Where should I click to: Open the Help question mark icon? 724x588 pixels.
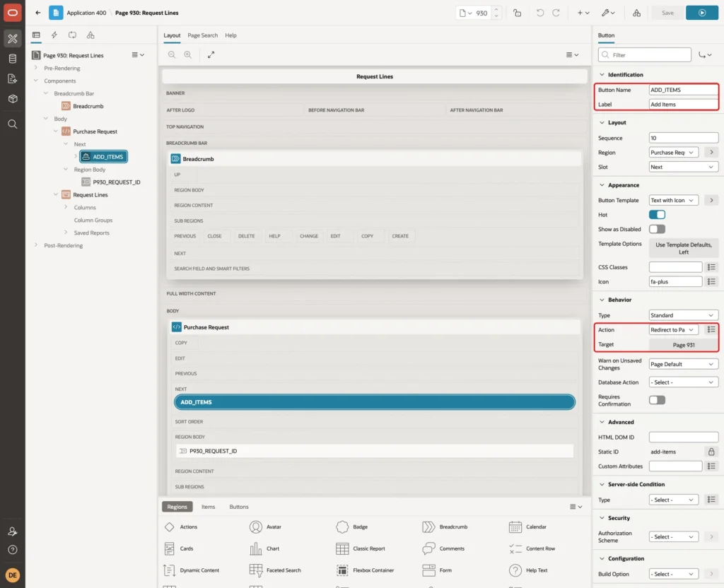tap(13, 550)
